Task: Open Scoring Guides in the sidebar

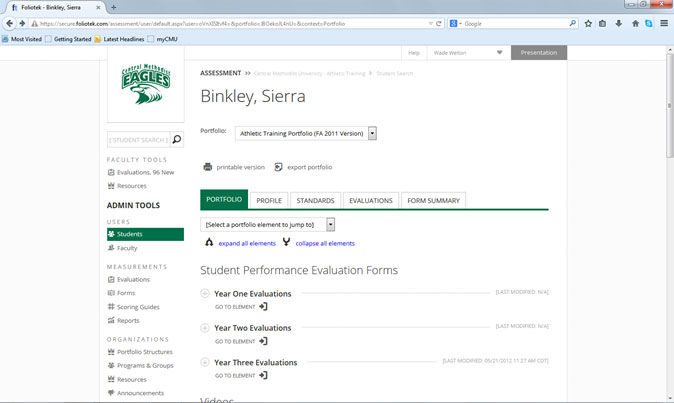Action: 138,307
